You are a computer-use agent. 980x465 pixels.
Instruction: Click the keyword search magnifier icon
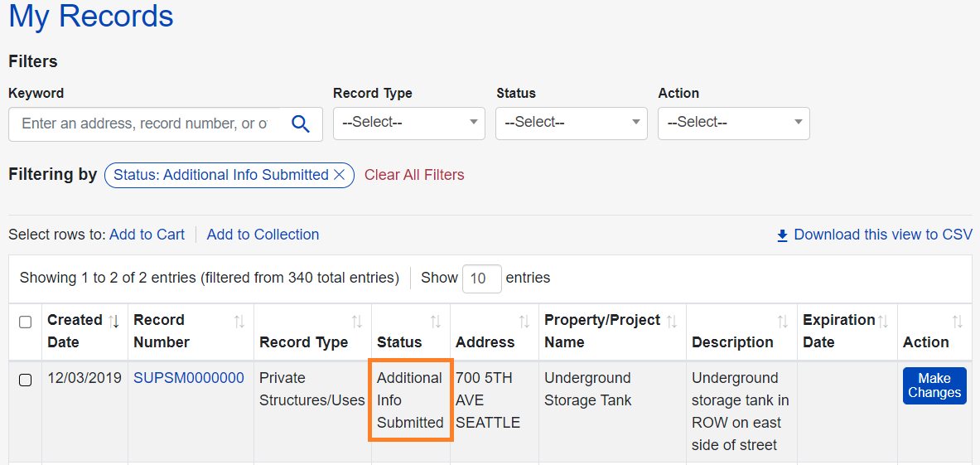pyautogui.click(x=301, y=124)
